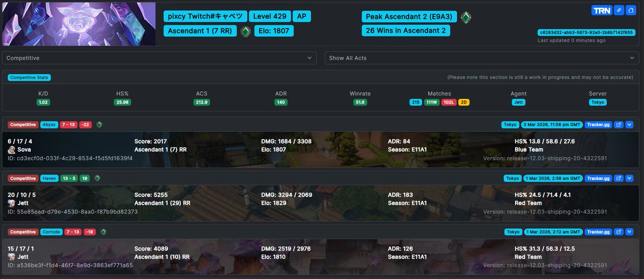
Task: Click the 7 - 13 score on Abyss match
Action: 70,125
